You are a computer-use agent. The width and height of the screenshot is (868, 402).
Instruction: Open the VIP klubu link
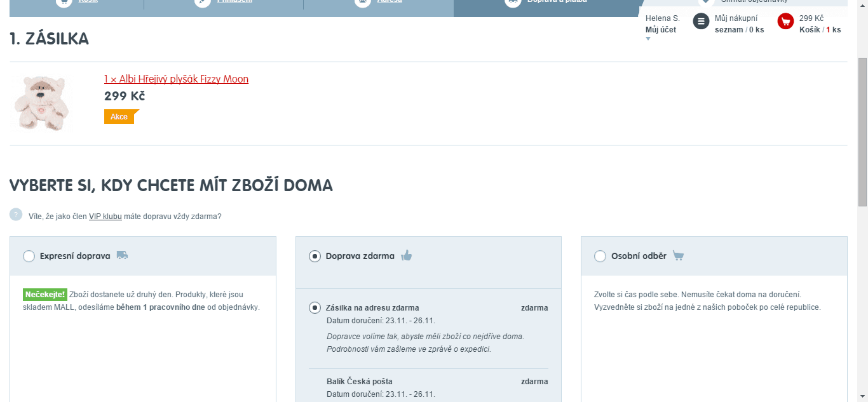pyautogui.click(x=105, y=217)
